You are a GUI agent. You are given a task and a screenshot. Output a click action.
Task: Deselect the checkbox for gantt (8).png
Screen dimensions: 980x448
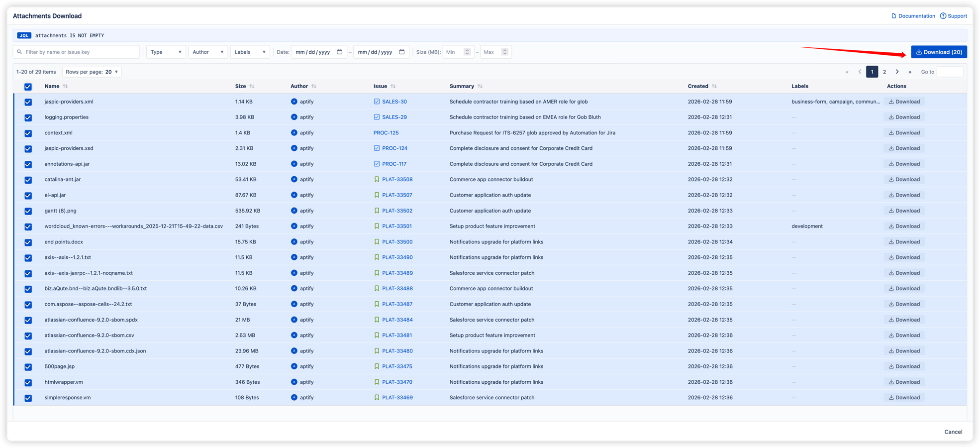point(28,211)
